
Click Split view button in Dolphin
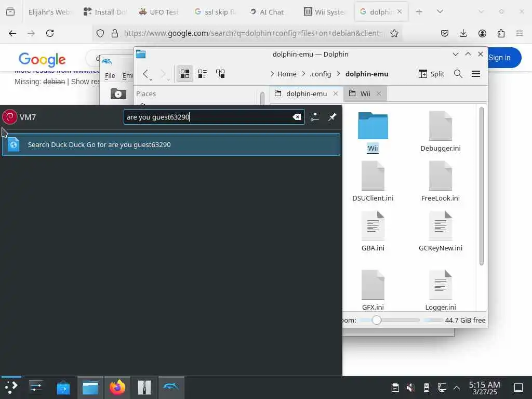point(431,74)
